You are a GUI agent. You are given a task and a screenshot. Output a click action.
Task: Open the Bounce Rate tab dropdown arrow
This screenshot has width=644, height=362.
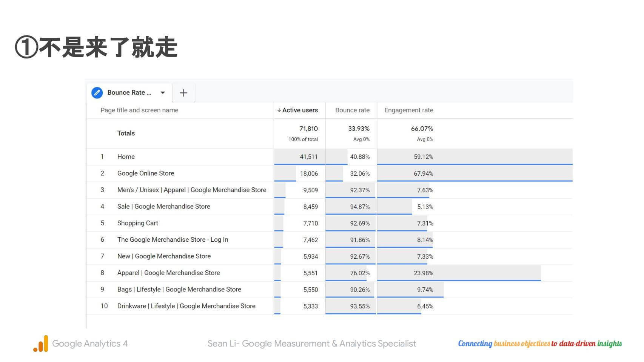pos(163,93)
